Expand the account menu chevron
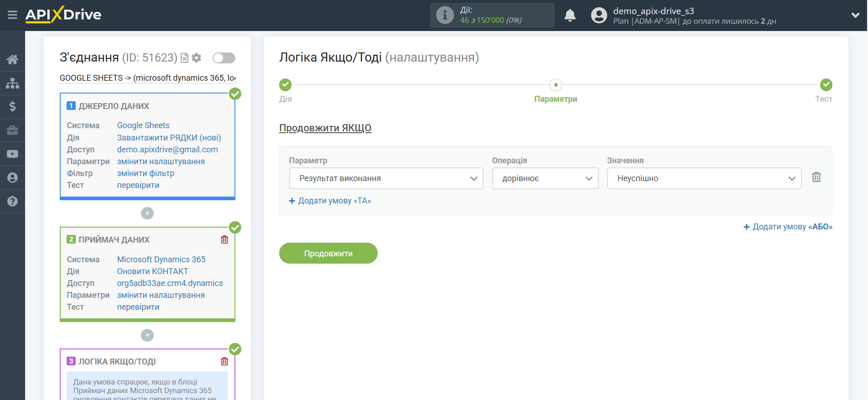The image size is (868, 400). pyautogui.click(x=855, y=16)
